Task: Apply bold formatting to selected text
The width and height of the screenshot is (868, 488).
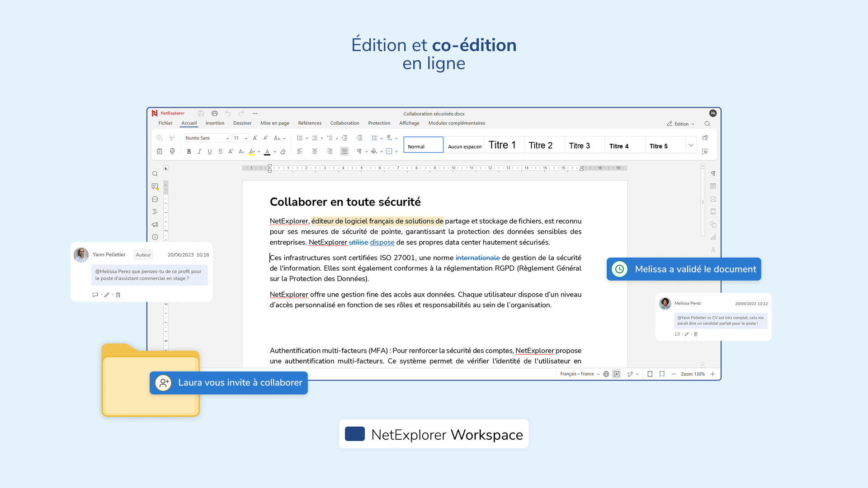Action: [189, 151]
